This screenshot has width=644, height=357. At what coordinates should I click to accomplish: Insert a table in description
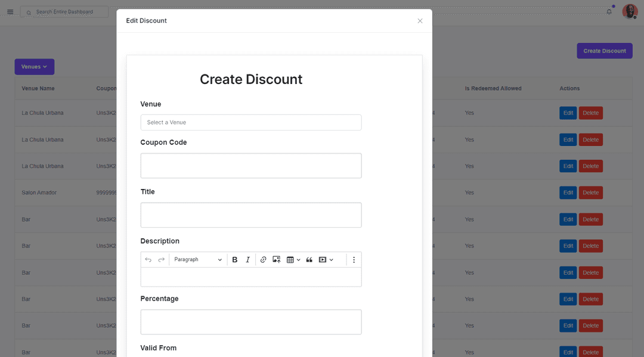[x=290, y=260]
